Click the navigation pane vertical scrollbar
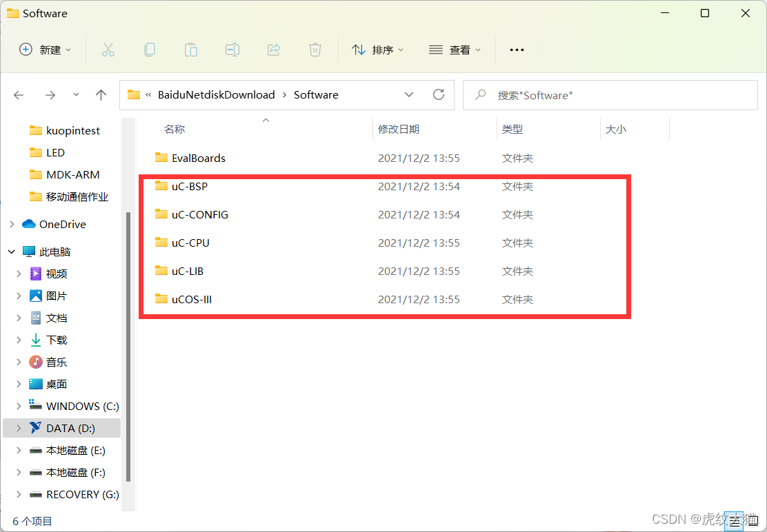Screen dimensions: 767x532 (x=128, y=347)
